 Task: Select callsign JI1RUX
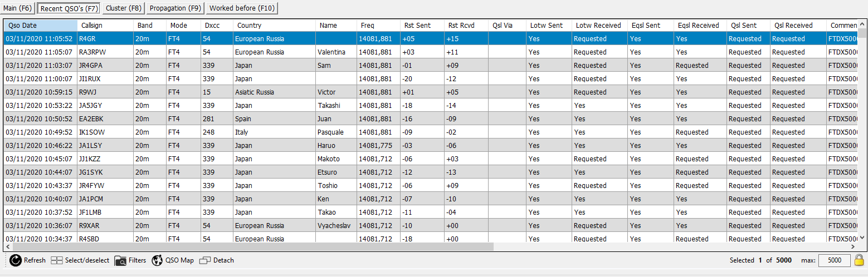(90, 79)
